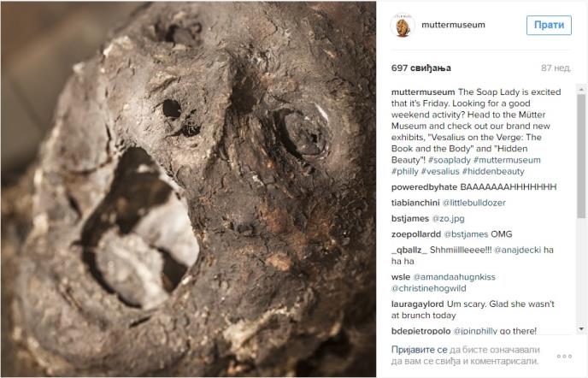Click the Soap Lady photo
Viewport: 588px width, 378px height.
pyautogui.click(x=189, y=189)
